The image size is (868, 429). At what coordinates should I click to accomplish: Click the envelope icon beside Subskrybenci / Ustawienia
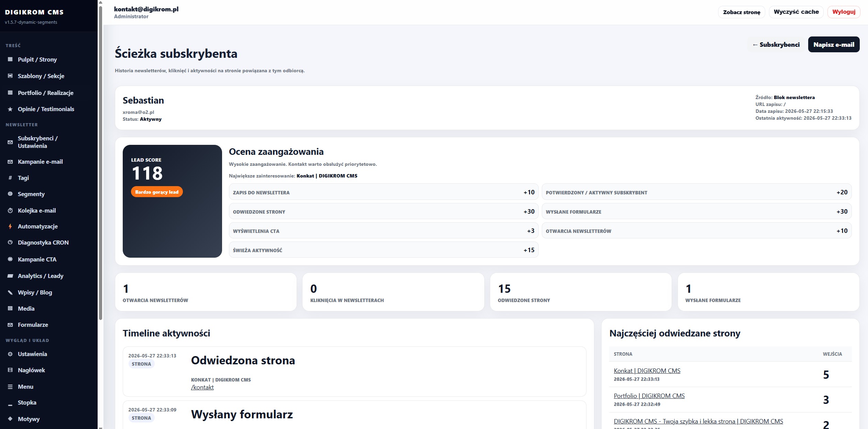click(10, 142)
